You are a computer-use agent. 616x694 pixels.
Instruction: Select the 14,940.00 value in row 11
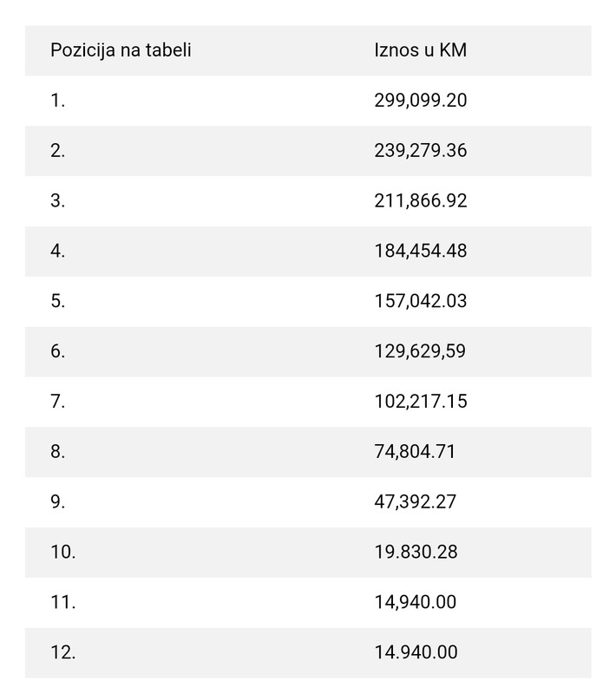coord(415,602)
